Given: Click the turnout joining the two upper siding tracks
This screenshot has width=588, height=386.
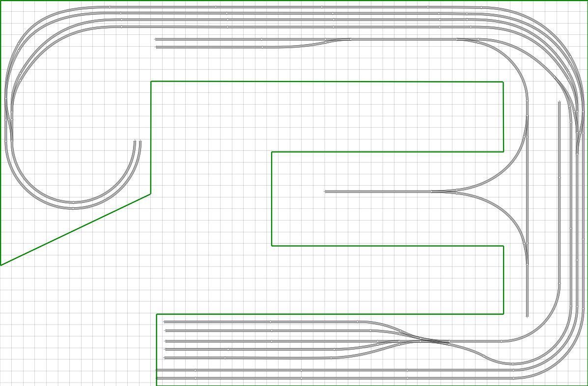Looking at the screenshot, I should [x=338, y=40].
